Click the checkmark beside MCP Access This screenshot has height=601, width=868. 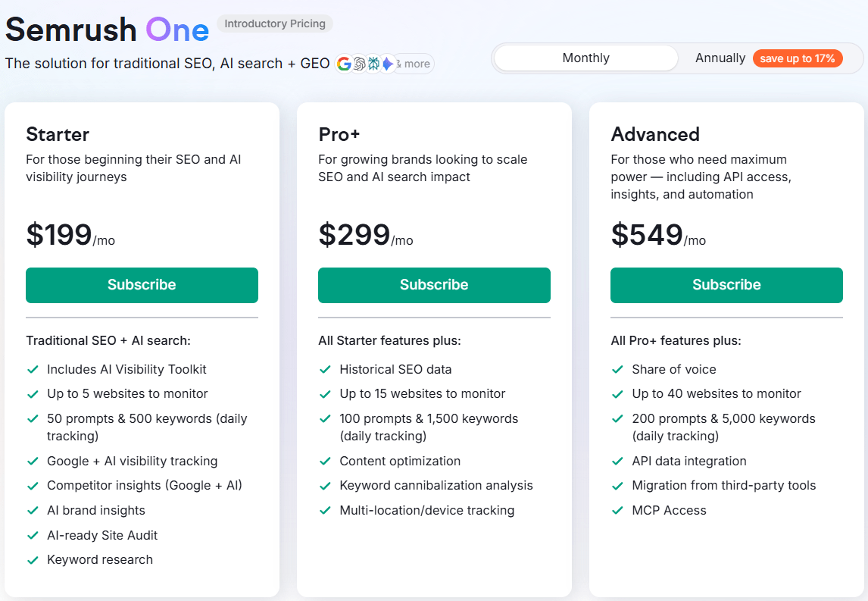[617, 510]
